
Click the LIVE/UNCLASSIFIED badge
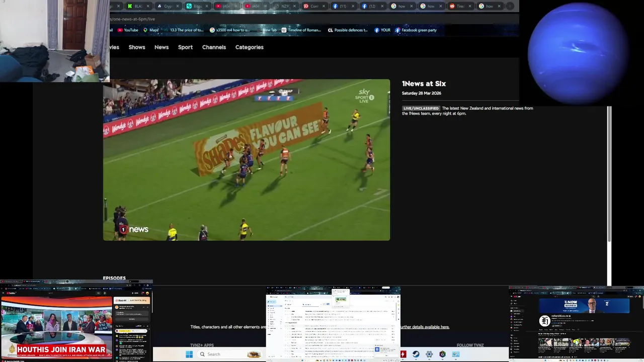[x=421, y=108]
